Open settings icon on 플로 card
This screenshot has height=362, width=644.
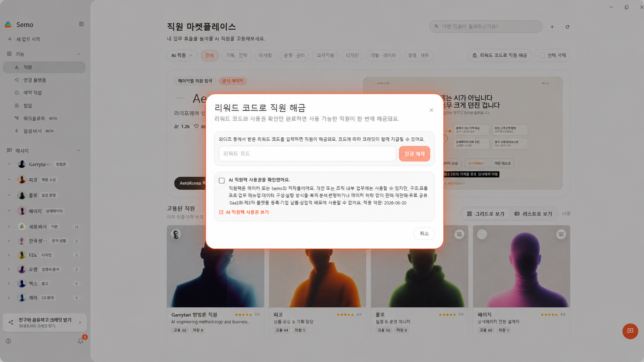click(459, 234)
